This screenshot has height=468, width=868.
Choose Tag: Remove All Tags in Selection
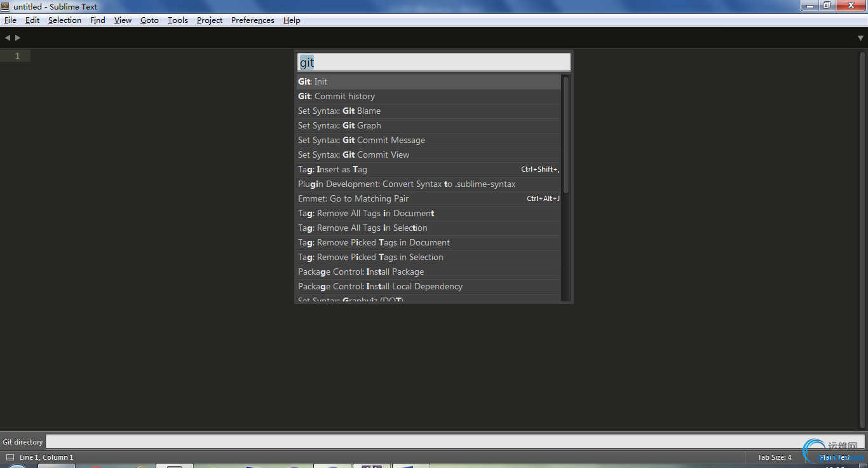[x=429, y=228]
